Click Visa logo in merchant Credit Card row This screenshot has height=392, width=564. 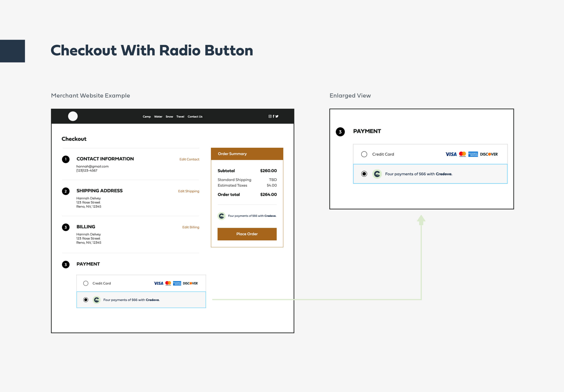158,283
